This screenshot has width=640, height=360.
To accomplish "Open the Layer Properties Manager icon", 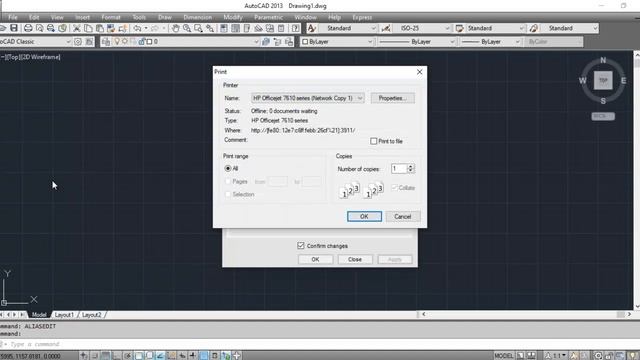I will 106,42.
